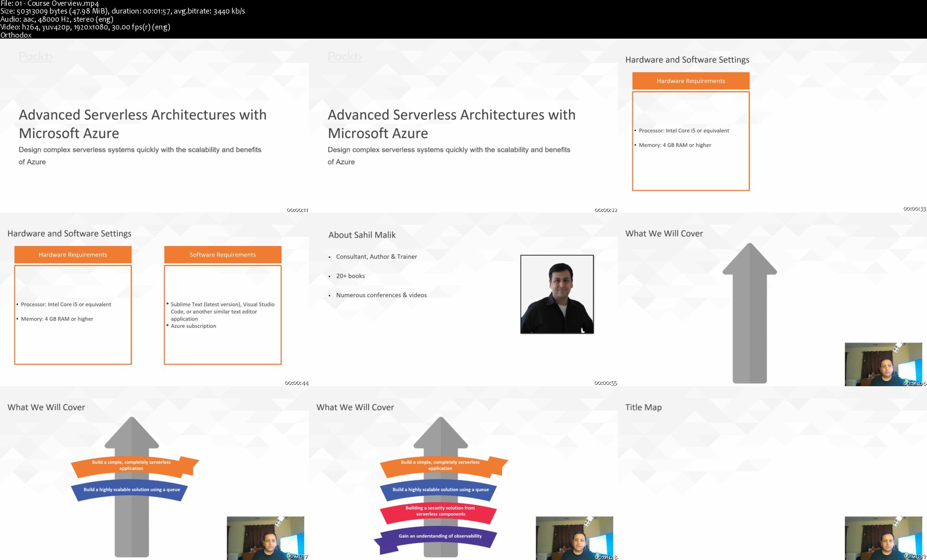The width and height of the screenshot is (927, 560).
Task: Click 'Azure subscription' bullet text
Action: (193, 326)
